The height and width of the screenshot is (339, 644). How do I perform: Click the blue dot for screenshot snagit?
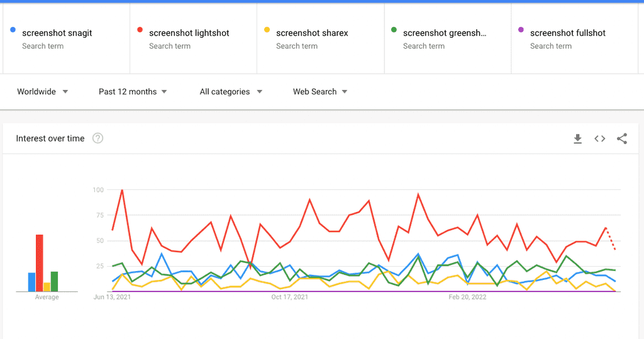point(13,30)
